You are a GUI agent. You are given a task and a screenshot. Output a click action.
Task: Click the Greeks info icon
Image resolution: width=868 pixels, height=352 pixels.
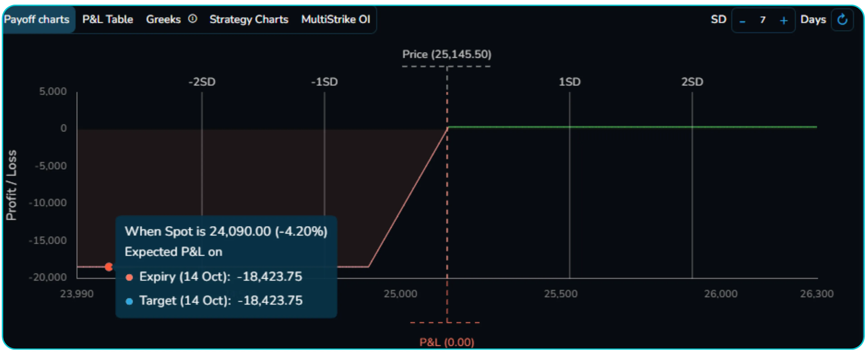click(192, 19)
